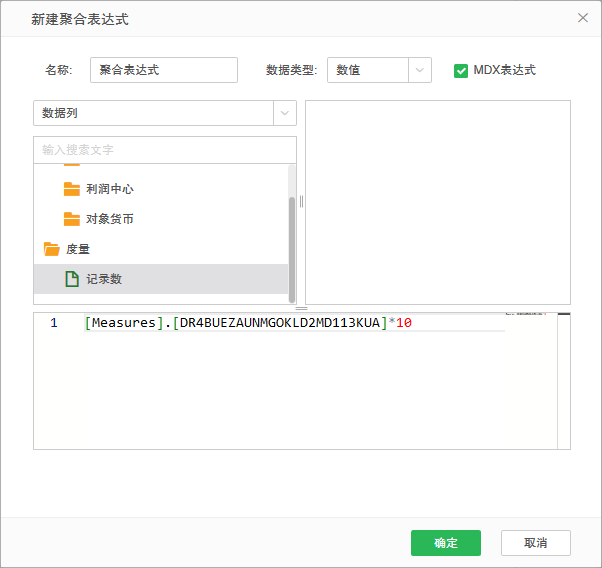Viewport: 602px width, 568px height.
Task: Click the 对象货币 folder icon
Action: pyautogui.click(x=71, y=219)
